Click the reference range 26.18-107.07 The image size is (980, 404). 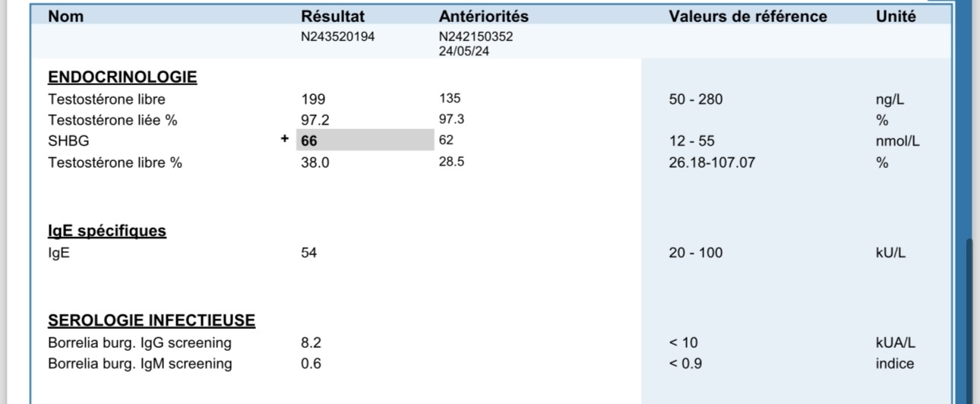pyautogui.click(x=712, y=163)
